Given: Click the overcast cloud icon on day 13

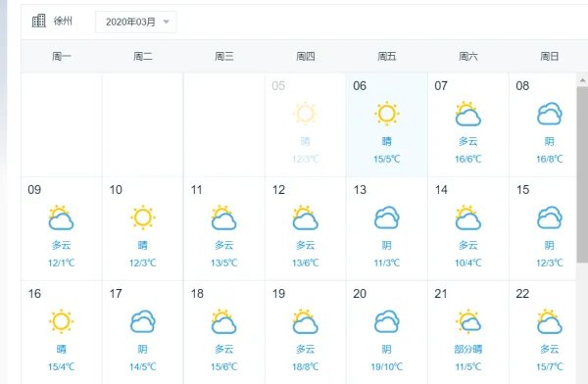Looking at the screenshot, I should tap(387, 217).
